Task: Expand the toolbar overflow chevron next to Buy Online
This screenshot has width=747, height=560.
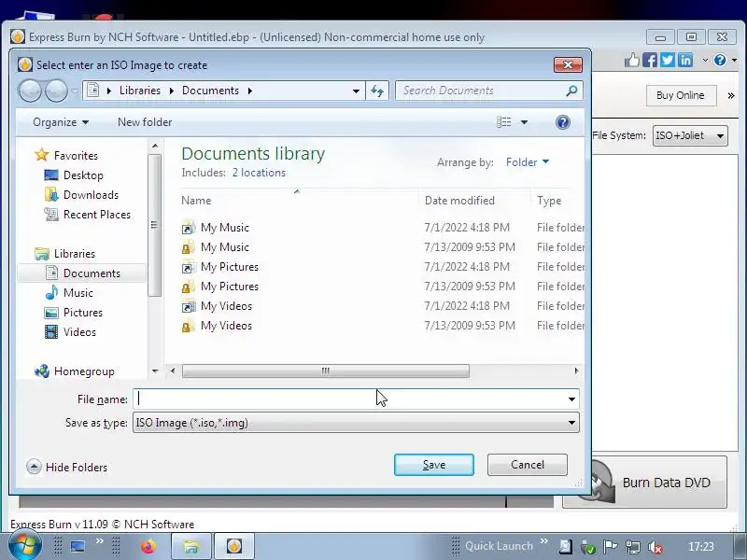Action: (x=731, y=96)
